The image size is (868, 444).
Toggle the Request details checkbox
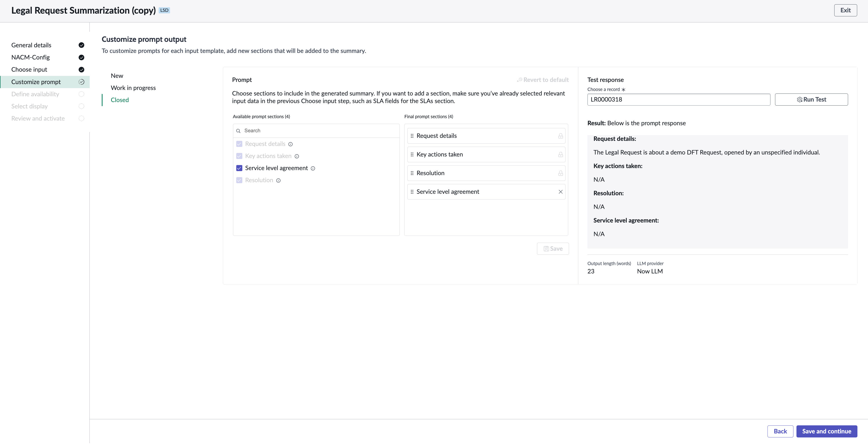tap(239, 144)
